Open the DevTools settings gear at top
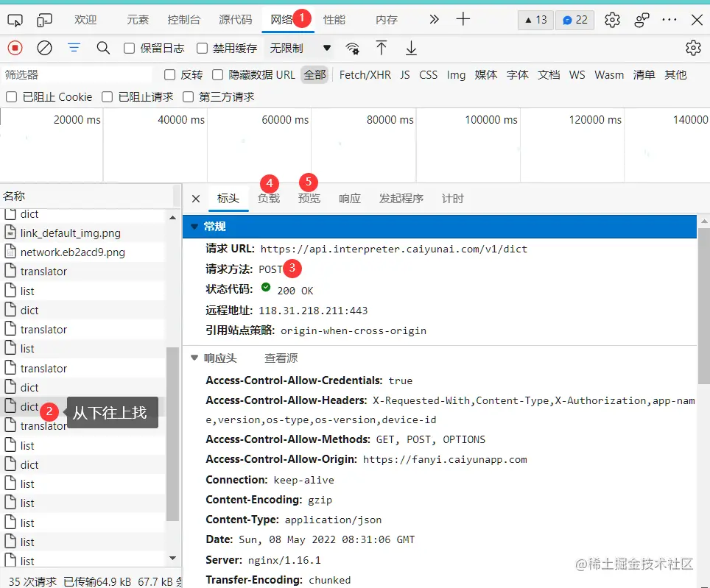This screenshot has width=710, height=588. (612, 20)
